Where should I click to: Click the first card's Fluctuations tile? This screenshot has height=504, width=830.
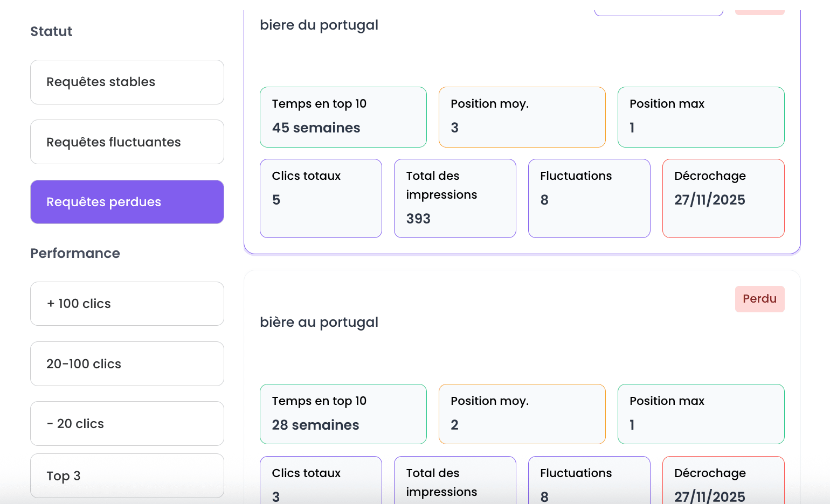pyautogui.click(x=589, y=198)
